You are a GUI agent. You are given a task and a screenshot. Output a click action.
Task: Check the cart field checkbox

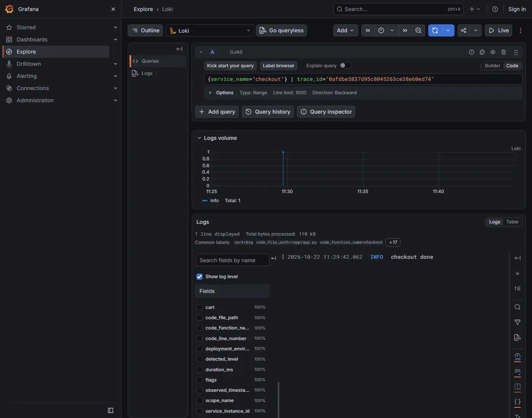[199, 307]
